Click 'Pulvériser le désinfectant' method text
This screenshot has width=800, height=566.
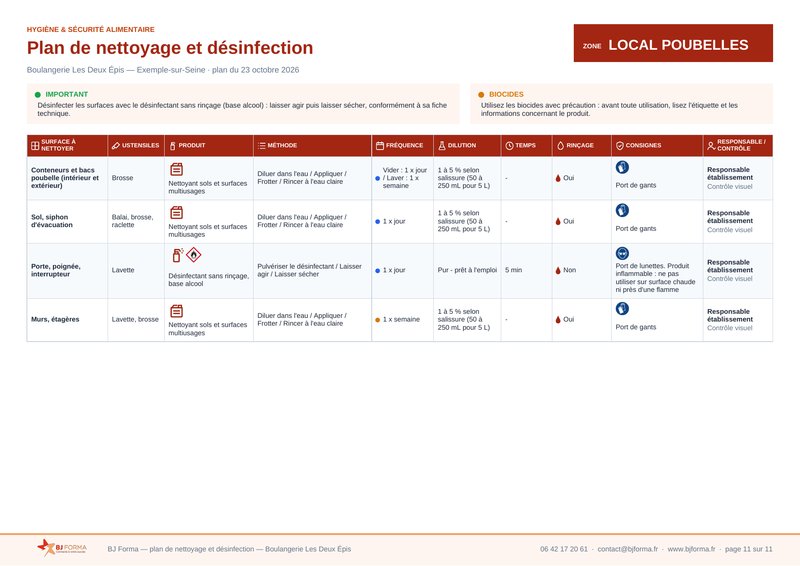click(x=309, y=270)
